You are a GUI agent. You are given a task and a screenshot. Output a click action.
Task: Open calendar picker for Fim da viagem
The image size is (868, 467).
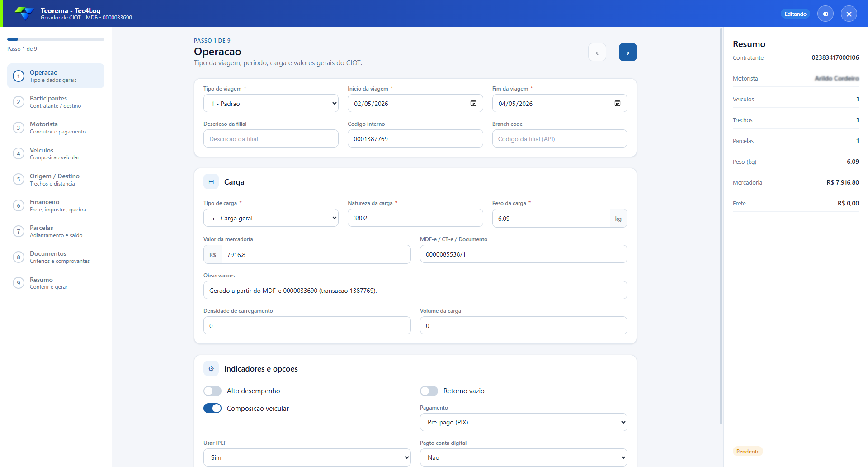pos(618,104)
